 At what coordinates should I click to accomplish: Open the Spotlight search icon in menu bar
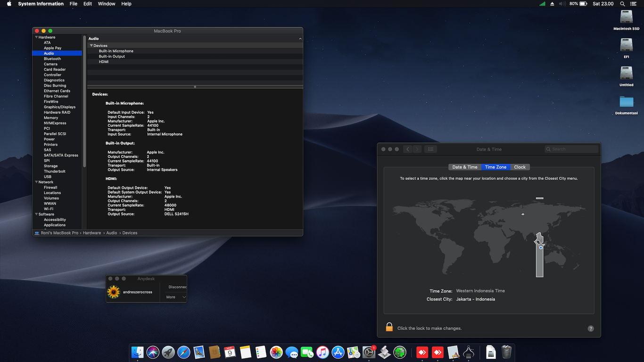pyautogui.click(x=622, y=4)
